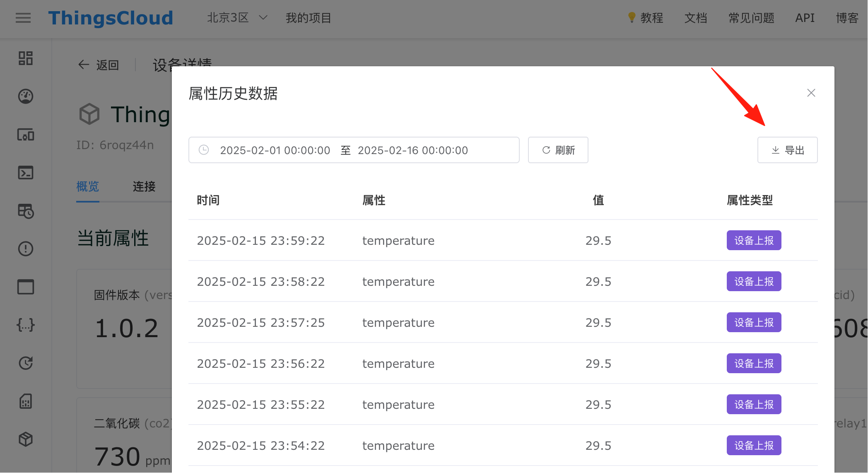Click the 值 column header
Screen dimensions: 868x473
[x=598, y=200]
